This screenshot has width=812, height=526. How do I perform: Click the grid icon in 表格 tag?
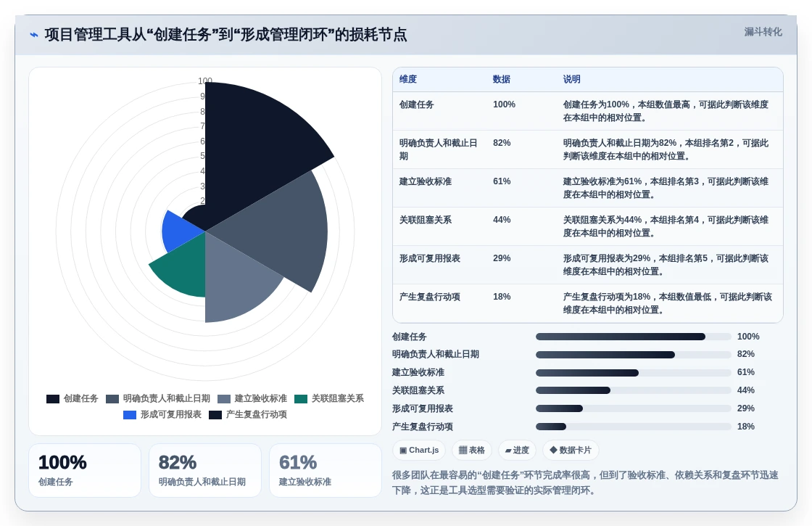pos(463,450)
